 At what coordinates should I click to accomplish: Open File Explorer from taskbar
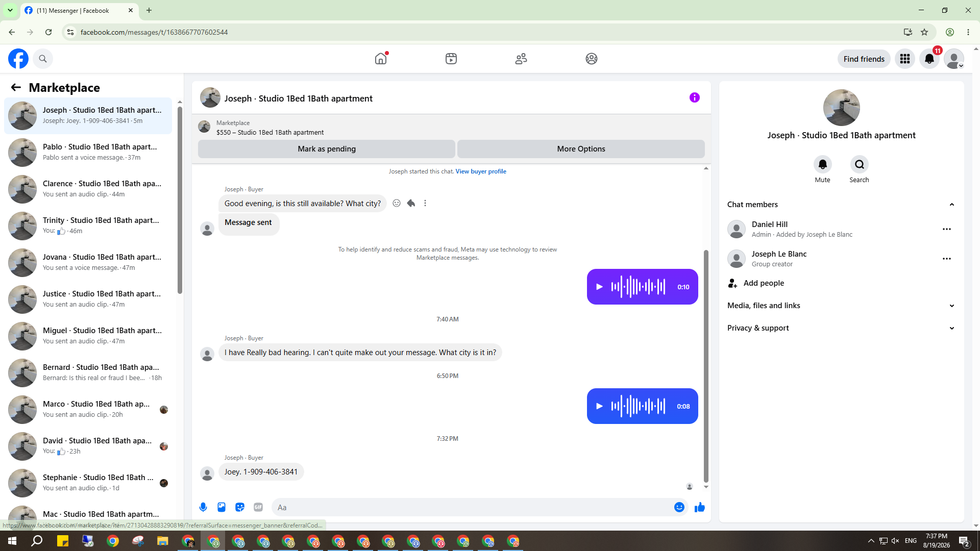[163, 541]
